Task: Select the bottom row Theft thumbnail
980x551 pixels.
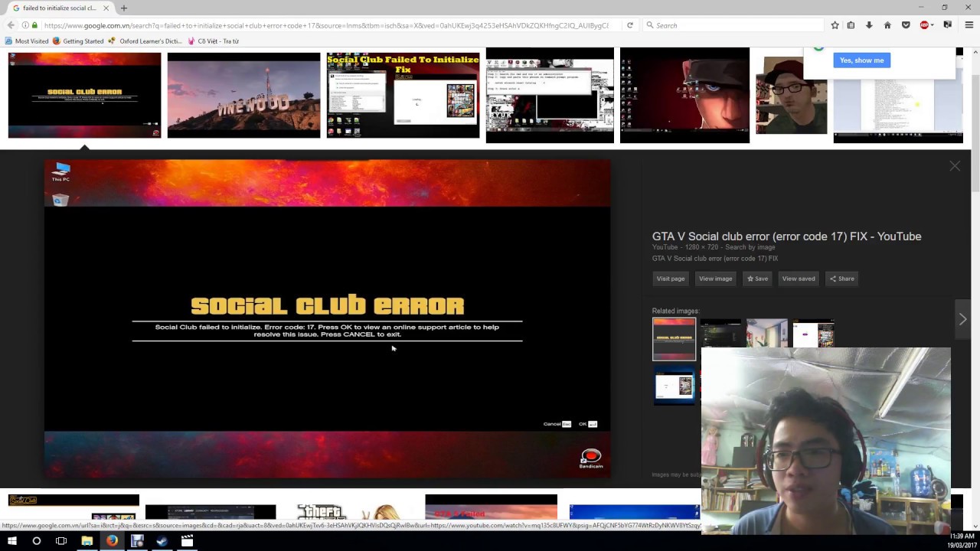Action: coord(350,511)
